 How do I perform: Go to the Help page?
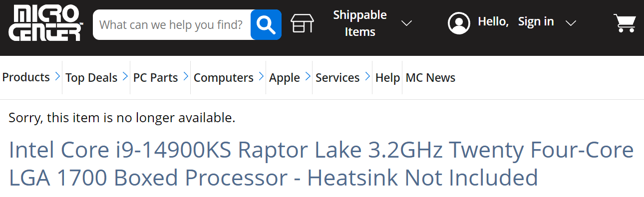pos(387,78)
